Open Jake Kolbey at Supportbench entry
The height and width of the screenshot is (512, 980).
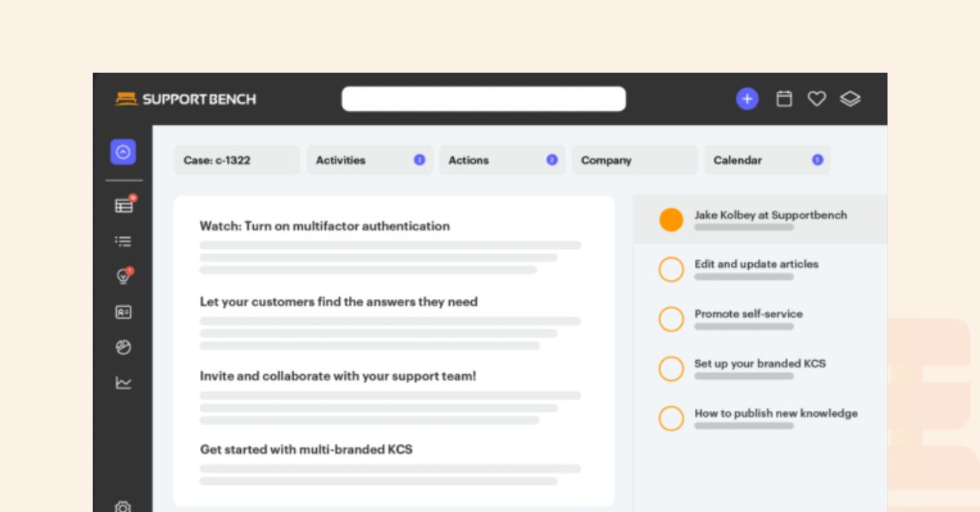click(760, 220)
